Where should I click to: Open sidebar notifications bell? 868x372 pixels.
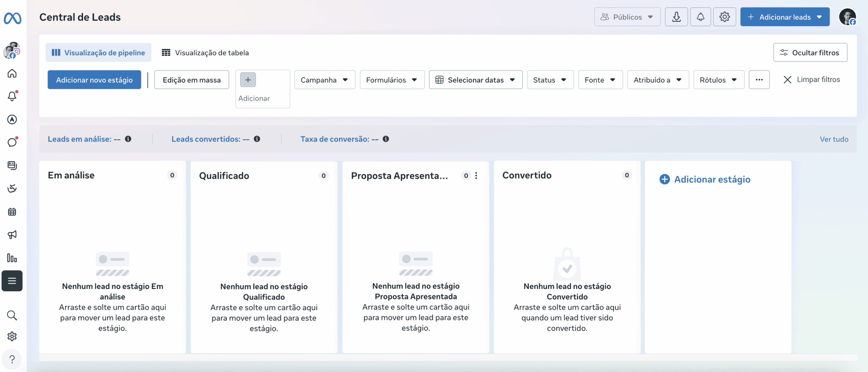(12, 96)
